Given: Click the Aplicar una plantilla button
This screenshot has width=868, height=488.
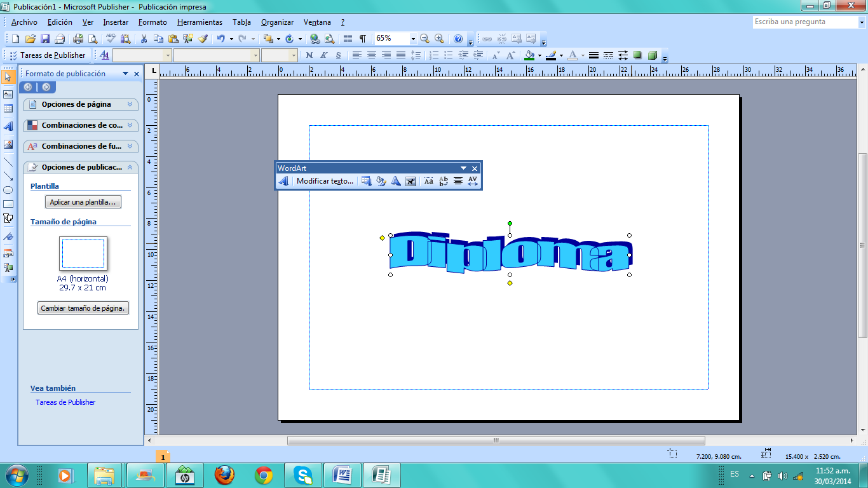Looking at the screenshot, I should tap(83, 201).
